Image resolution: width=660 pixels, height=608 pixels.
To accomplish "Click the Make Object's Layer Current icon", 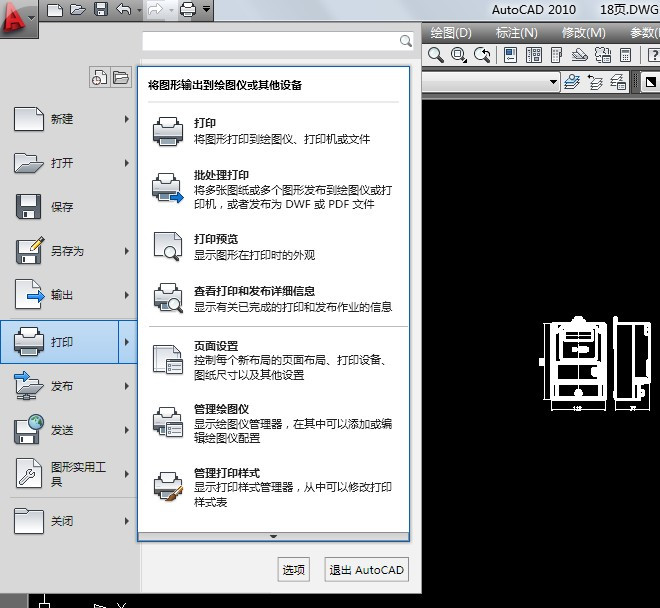I will 572,82.
